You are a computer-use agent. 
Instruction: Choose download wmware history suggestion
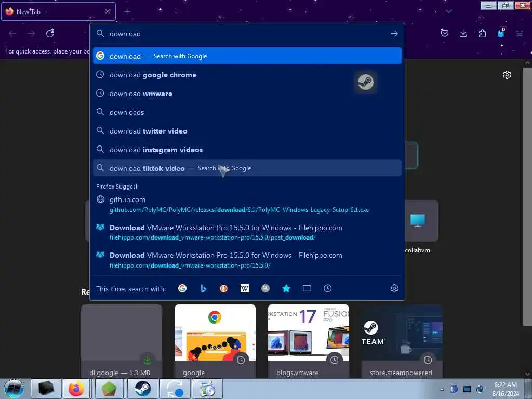coord(247,94)
